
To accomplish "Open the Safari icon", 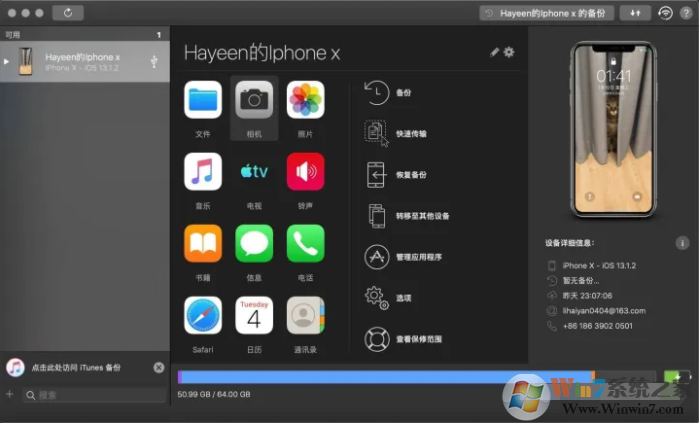I will click(x=203, y=315).
